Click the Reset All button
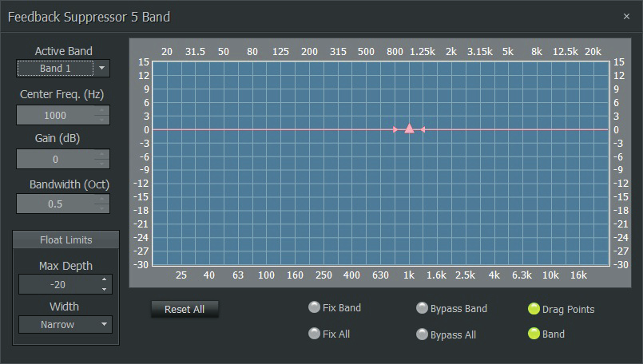The width and height of the screenshot is (643, 364). 185,309
